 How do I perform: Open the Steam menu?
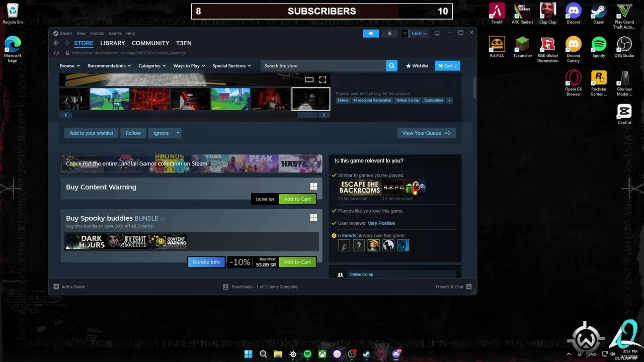[x=66, y=33]
